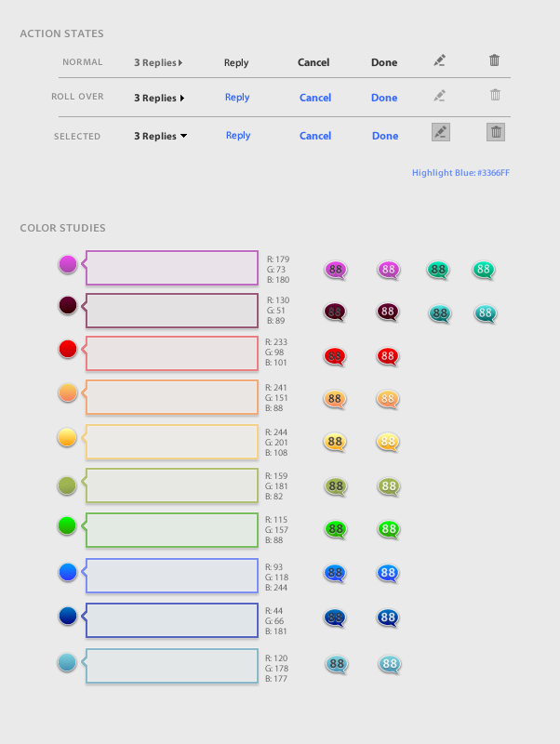
Task: Click blue Cancel in Roll Over row
Action: tap(315, 98)
